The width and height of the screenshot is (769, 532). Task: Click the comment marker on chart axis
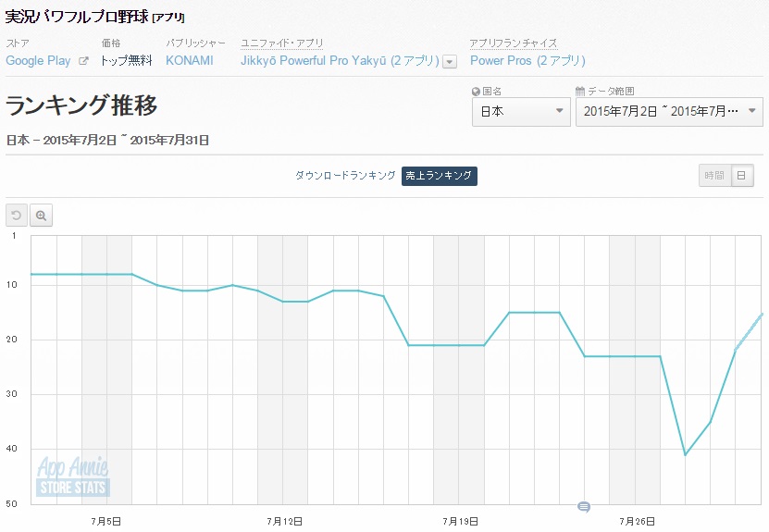(584, 506)
